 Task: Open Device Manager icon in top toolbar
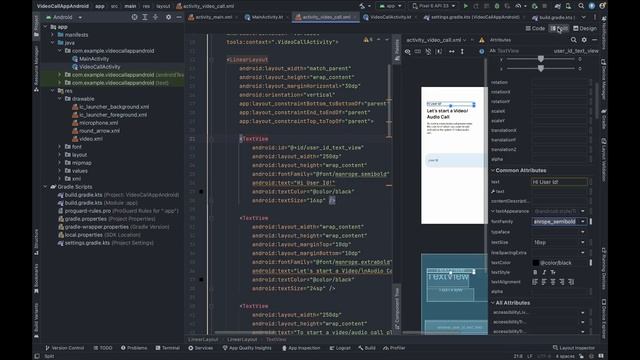click(x=568, y=6)
